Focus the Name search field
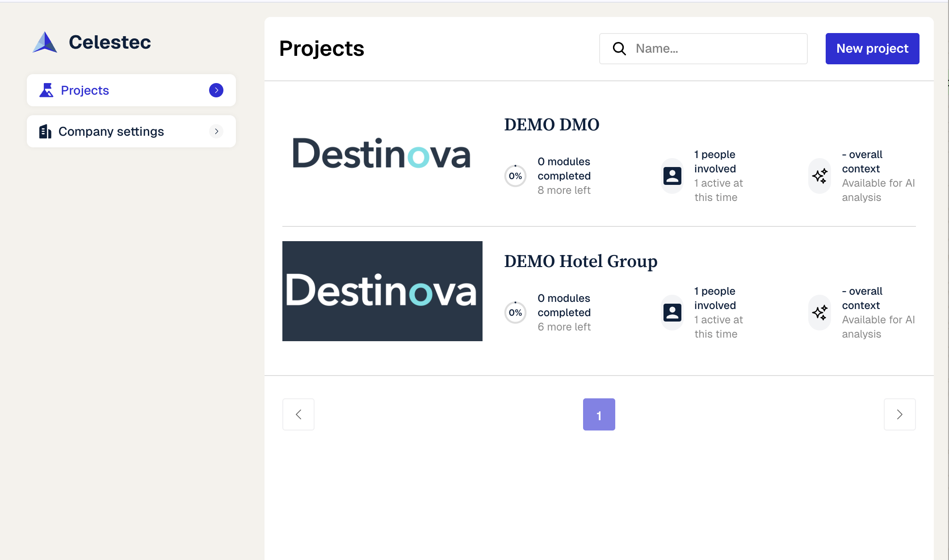Screen dimensions: 949x560 click(703, 48)
